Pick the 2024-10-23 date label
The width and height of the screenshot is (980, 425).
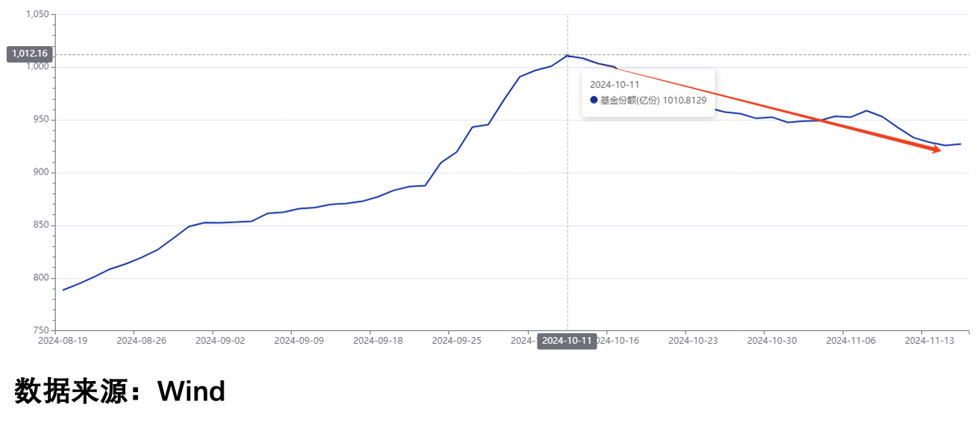(x=693, y=340)
